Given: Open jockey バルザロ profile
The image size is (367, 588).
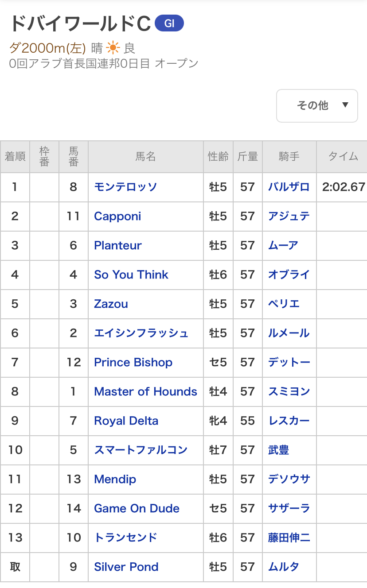Looking at the screenshot, I should (289, 187).
